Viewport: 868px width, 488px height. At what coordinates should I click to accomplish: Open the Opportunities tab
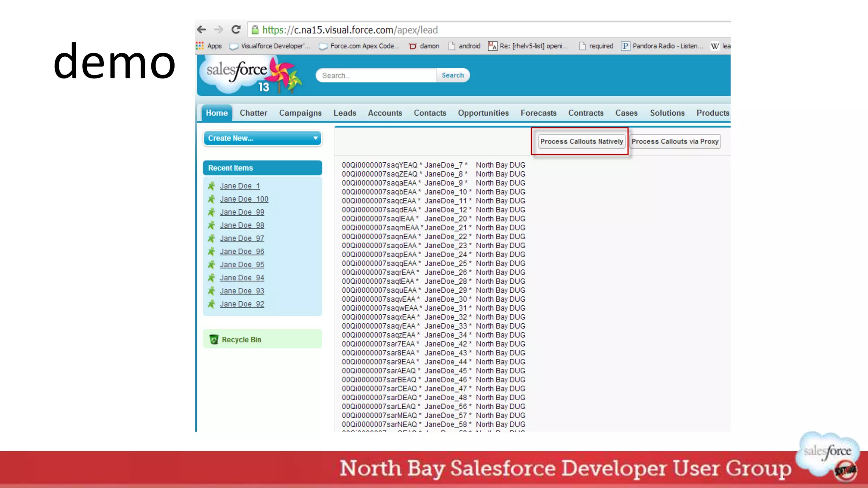483,113
